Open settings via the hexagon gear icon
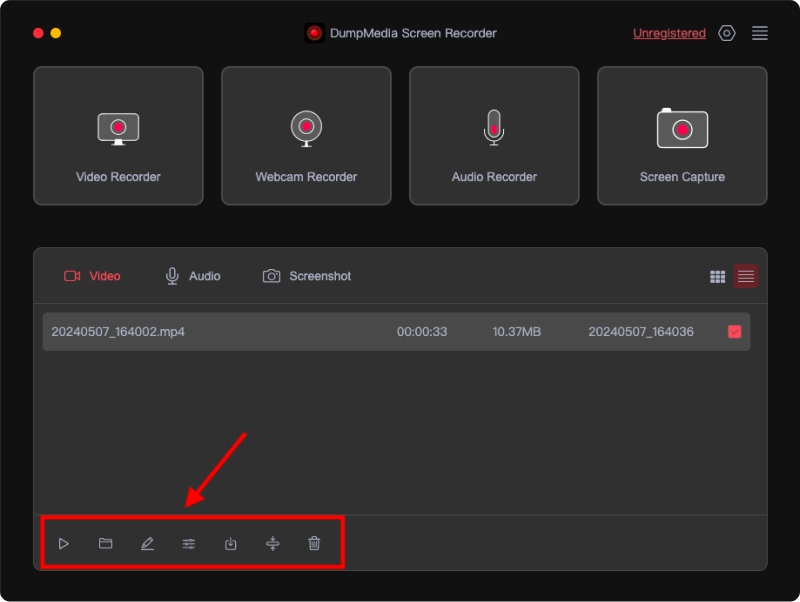Viewport: 800px width, 602px height. point(727,33)
